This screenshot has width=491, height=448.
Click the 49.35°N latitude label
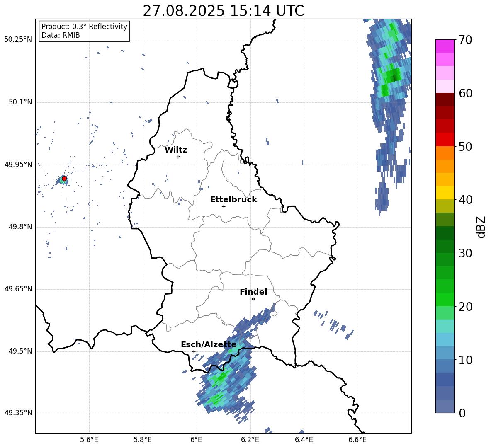tap(18, 413)
